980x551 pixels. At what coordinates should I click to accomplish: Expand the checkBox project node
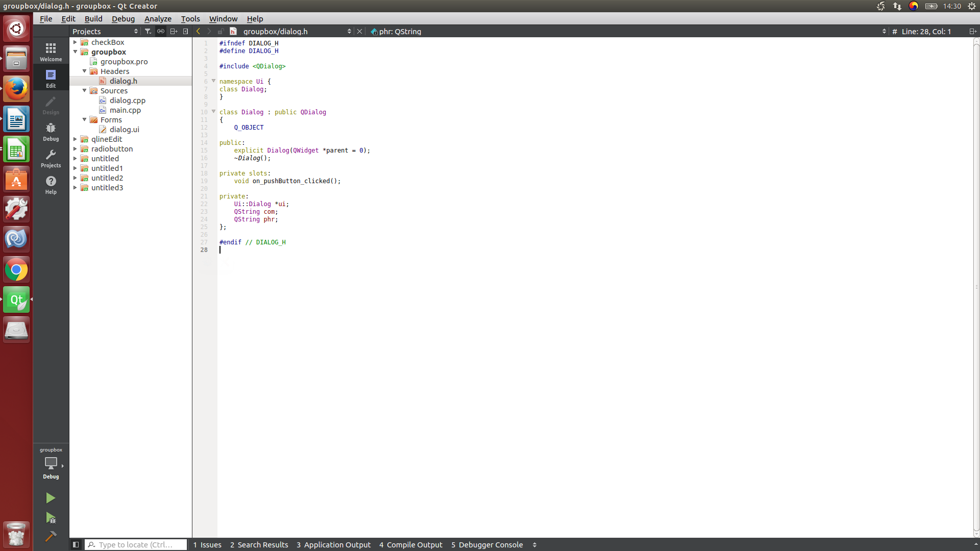point(75,42)
